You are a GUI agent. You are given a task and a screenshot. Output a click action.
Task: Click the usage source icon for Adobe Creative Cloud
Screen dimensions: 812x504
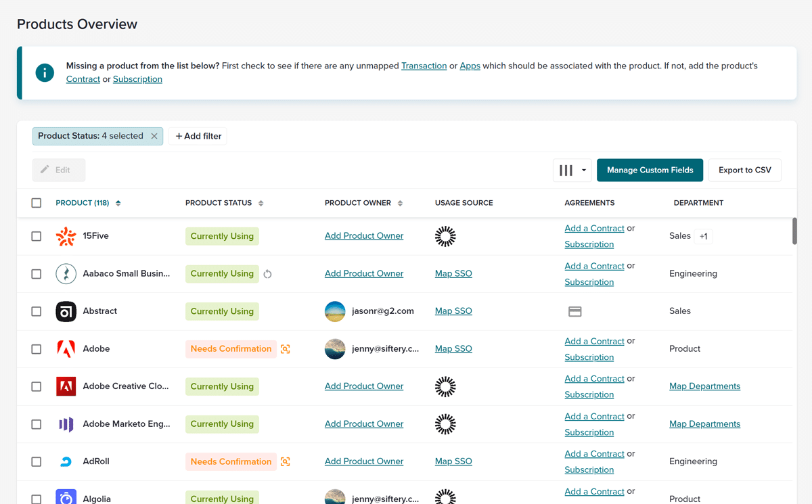pos(445,386)
